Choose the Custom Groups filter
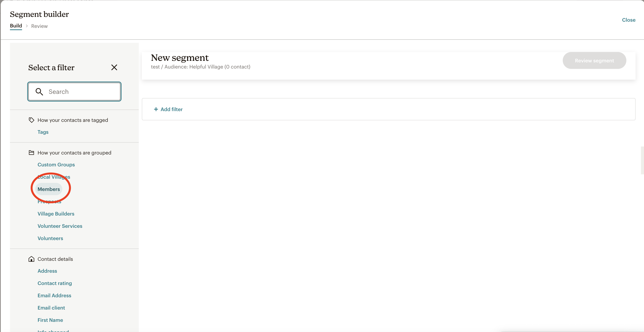The width and height of the screenshot is (644, 332). (x=56, y=164)
